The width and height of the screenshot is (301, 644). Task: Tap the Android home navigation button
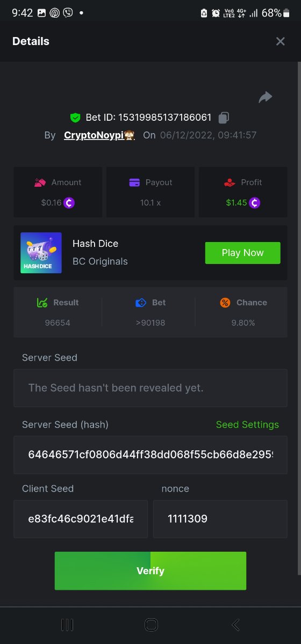[151, 625]
